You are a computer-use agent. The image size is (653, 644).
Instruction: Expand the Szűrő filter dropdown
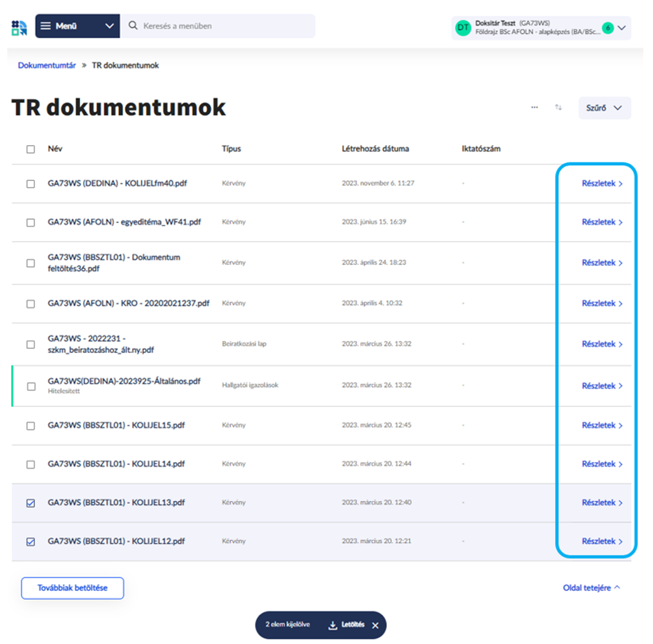(x=605, y=108)
